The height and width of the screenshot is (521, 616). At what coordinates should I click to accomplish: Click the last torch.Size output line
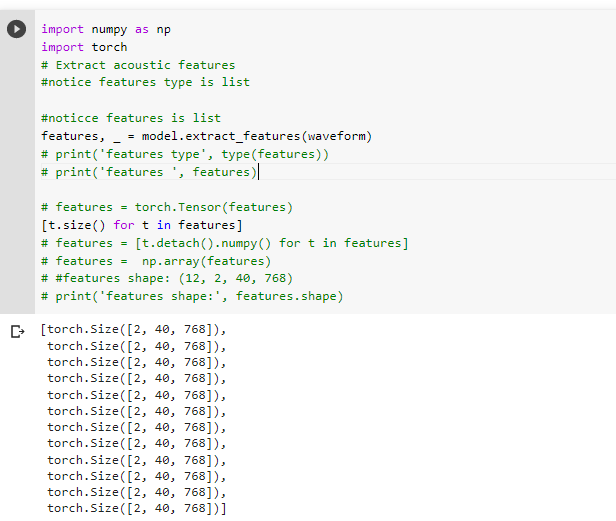[137, 508]
